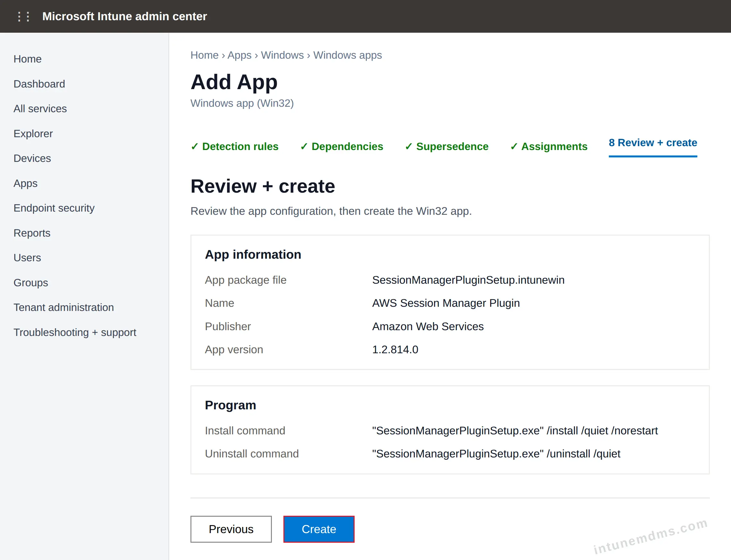
Task: Click the uninstall command value text
Action: 496,454
